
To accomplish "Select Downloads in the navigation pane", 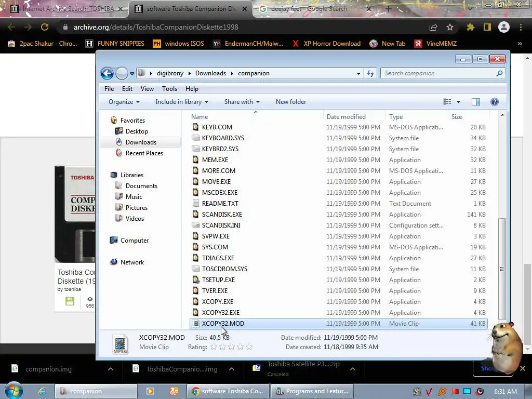I will [x=141, y=142].
